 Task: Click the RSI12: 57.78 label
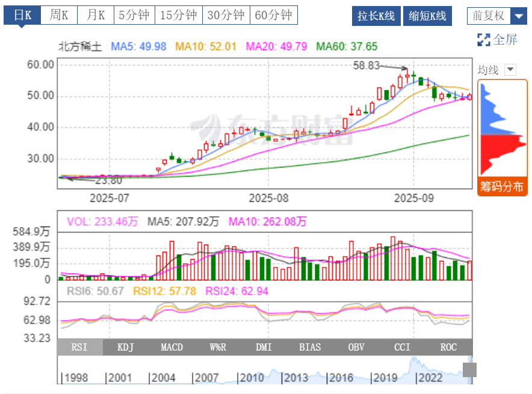click(x=164, y=291)
